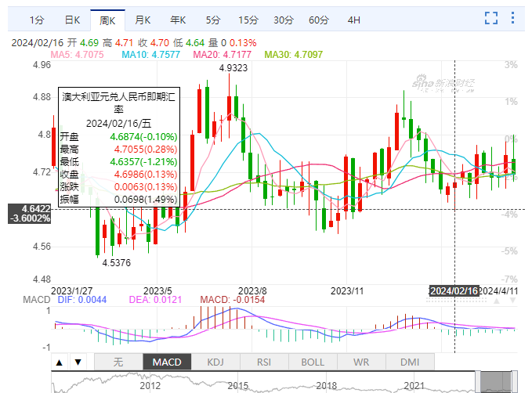Click the up arrow beside indicator tabs
The height and width of the screenshot is (393, 532).
[60, 362]
